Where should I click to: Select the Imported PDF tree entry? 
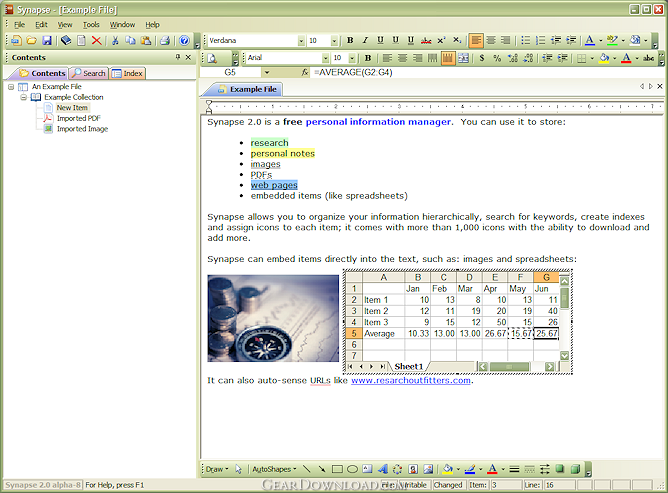click(x=79, y=118)
